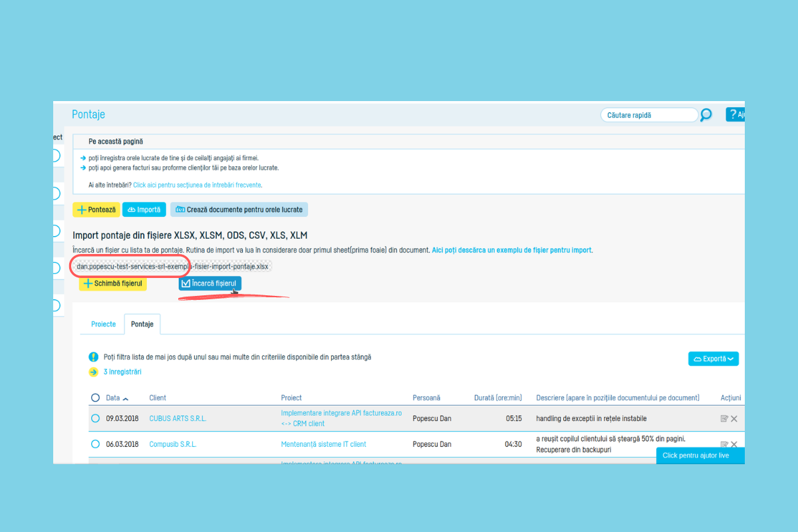Delete the 09.03.2018 CUBUS ARTS entry
The width and height of the screenshot is (798, 532).
[x=734, y=419]
